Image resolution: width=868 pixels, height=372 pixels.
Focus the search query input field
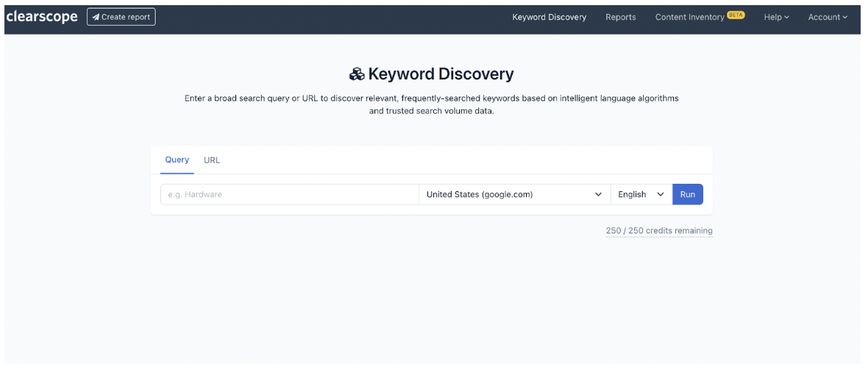click(x=290, y=194)
